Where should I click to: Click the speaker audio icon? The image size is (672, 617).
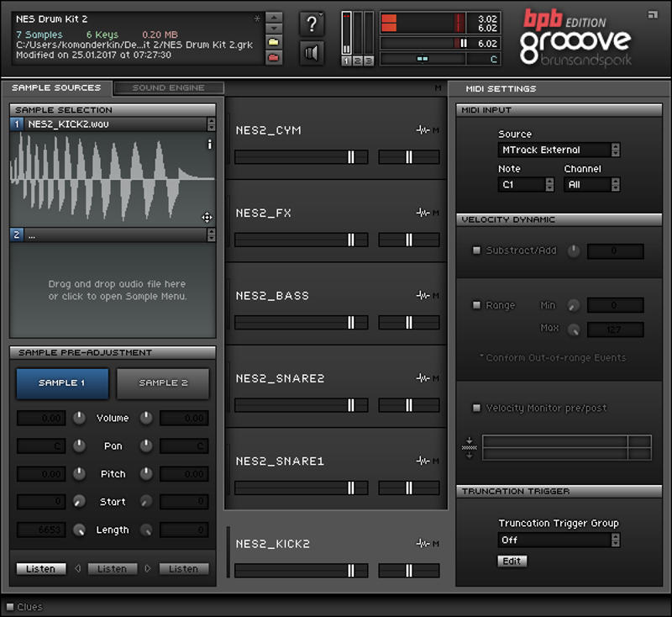[312, 53]
